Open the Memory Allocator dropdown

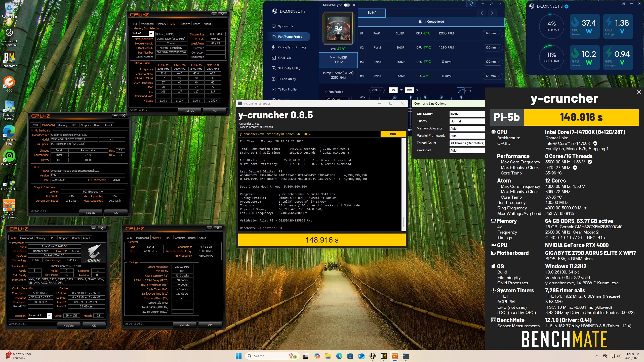tap(467, 129)
